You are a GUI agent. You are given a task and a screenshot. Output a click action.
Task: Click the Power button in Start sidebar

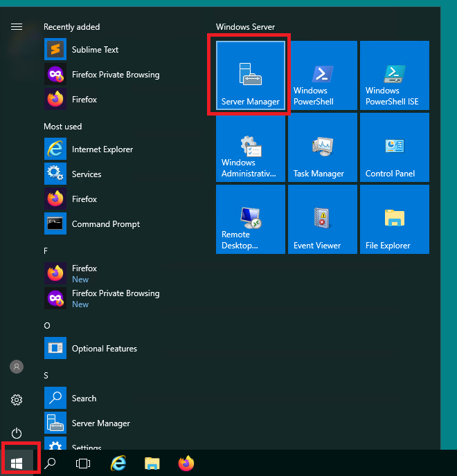(17, 433)
